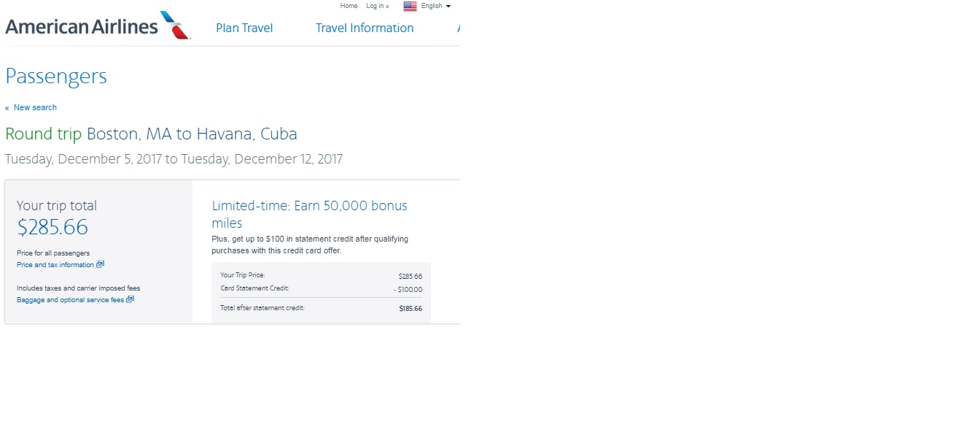Viewport: 980px width, 446px height.
Task: Open the Plan Travel menu
Action: point(244,28)
